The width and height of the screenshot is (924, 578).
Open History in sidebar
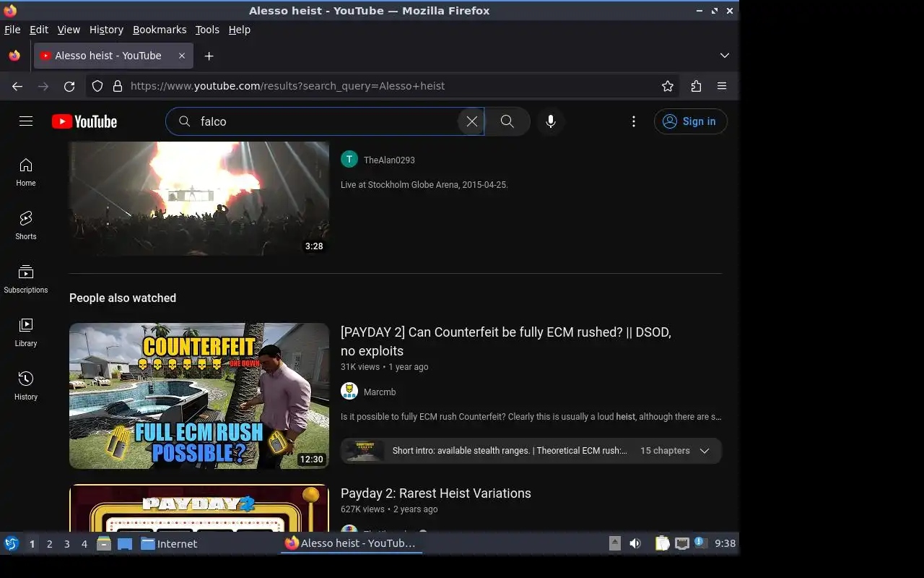[x=26, y=387]
